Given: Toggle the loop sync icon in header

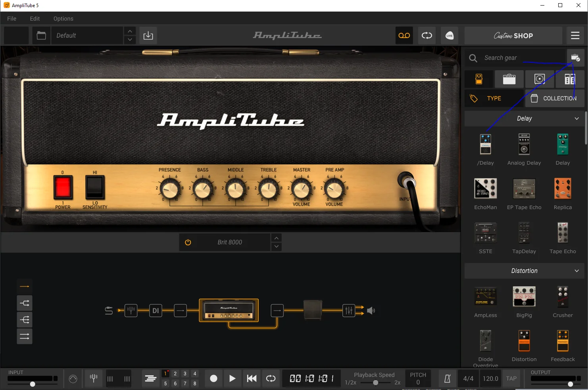Looking at the screenshot, I should tap(427, 35).
